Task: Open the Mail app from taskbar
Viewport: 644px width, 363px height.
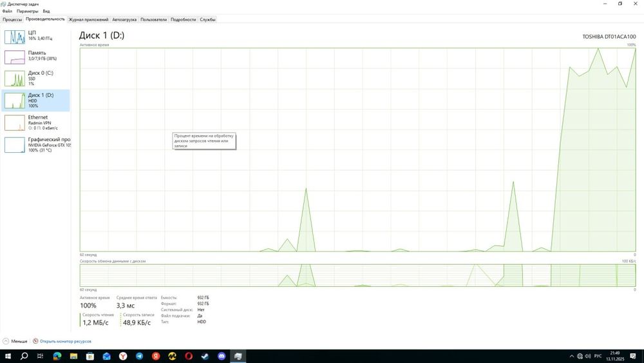Action: pos(106,356)
